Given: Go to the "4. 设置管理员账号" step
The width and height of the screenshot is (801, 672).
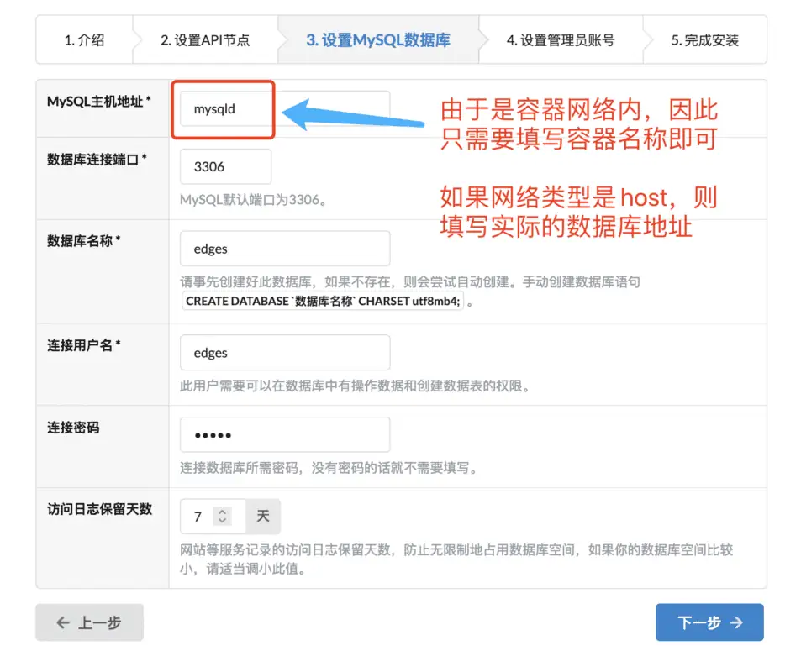Looking at the screenshot, I should [561, 39].
